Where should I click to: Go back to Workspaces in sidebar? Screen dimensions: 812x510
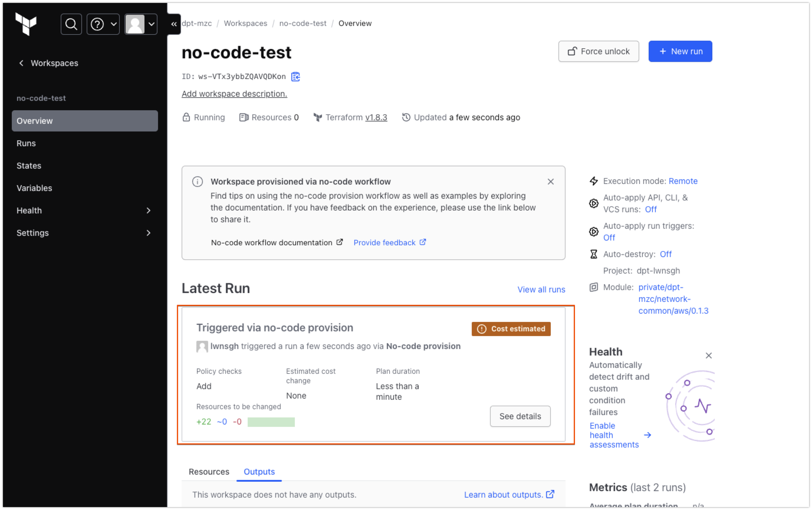coord(48,63)
